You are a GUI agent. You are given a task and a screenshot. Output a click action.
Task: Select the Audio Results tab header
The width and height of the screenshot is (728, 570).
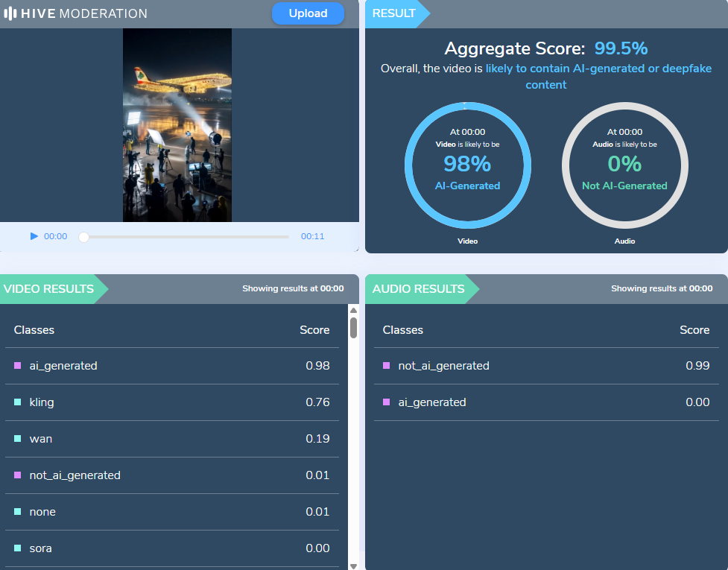(x=418, y=289)
